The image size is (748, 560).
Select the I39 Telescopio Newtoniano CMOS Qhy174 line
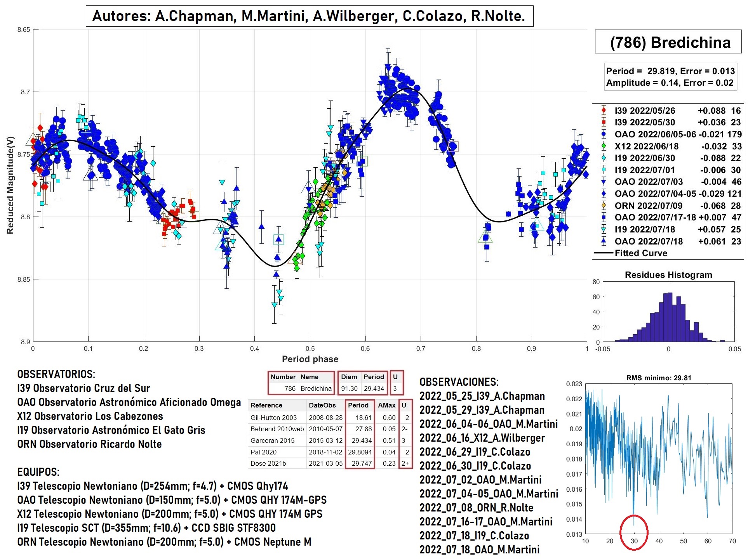click(x=153, y=486)
